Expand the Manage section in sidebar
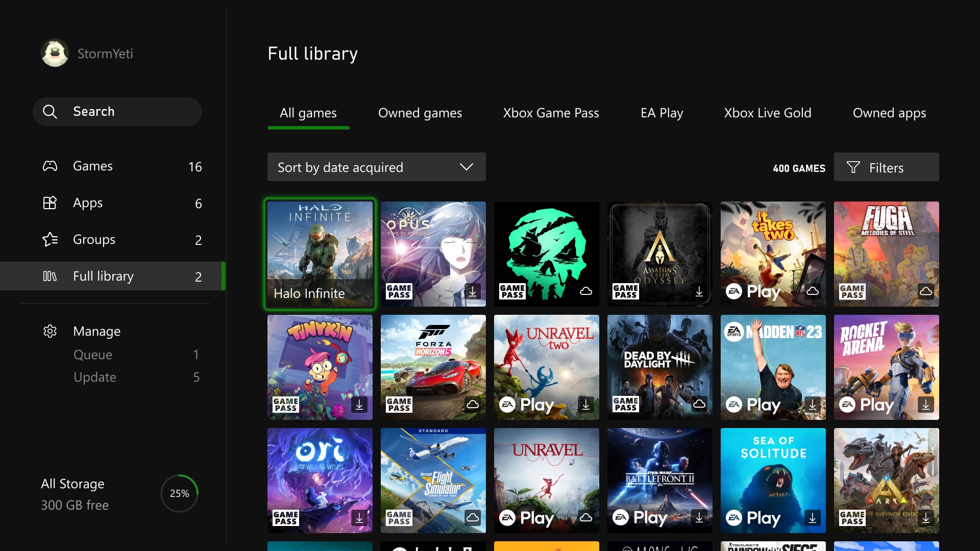 click(97, 330)
